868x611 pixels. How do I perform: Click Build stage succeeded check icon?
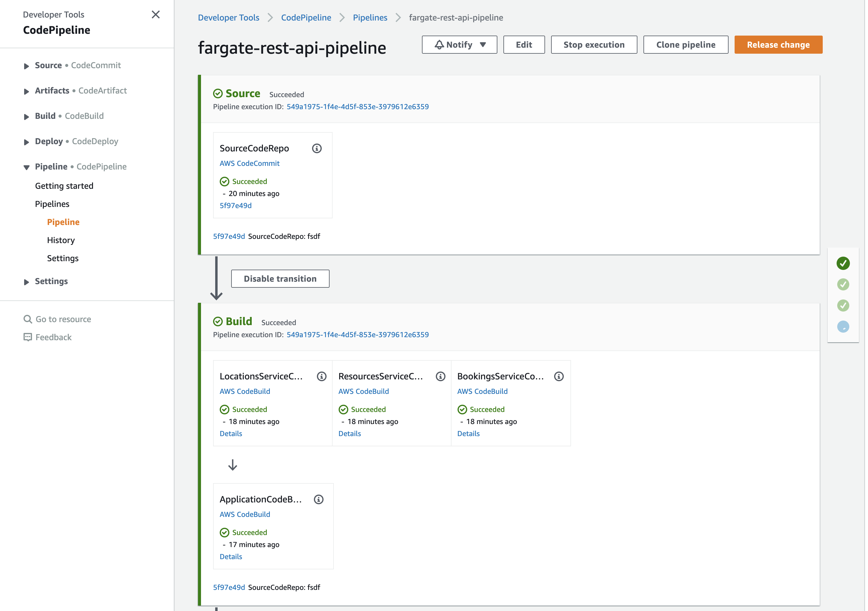point(218,321)
